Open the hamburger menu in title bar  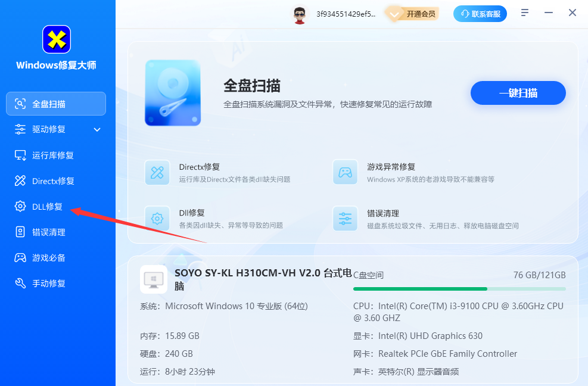pos(525,13)
